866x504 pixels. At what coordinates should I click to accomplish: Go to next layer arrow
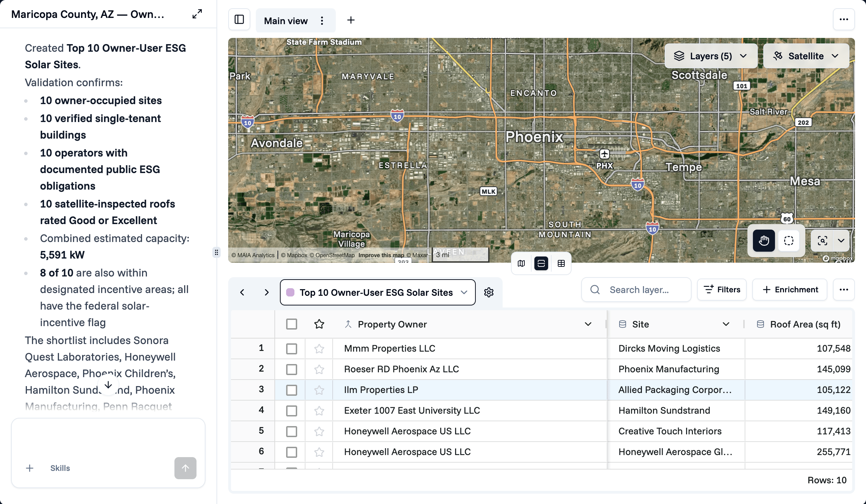click(266, 292)
